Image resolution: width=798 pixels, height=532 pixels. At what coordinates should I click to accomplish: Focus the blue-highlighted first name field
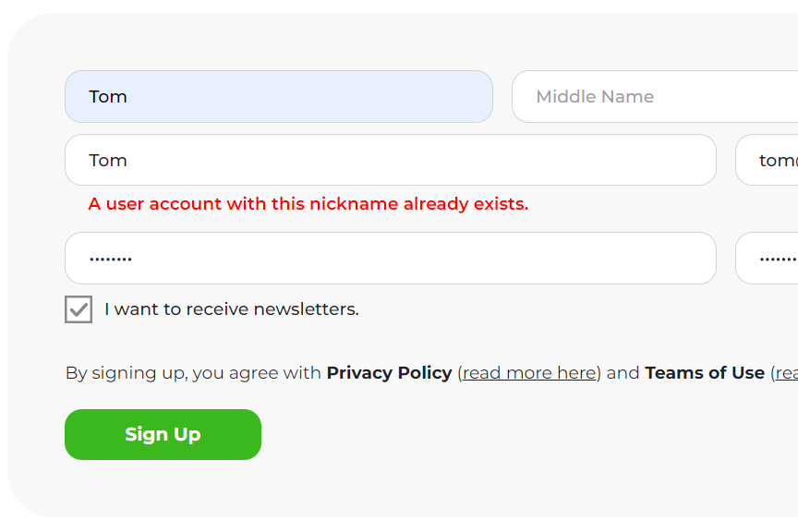point(279,96)
